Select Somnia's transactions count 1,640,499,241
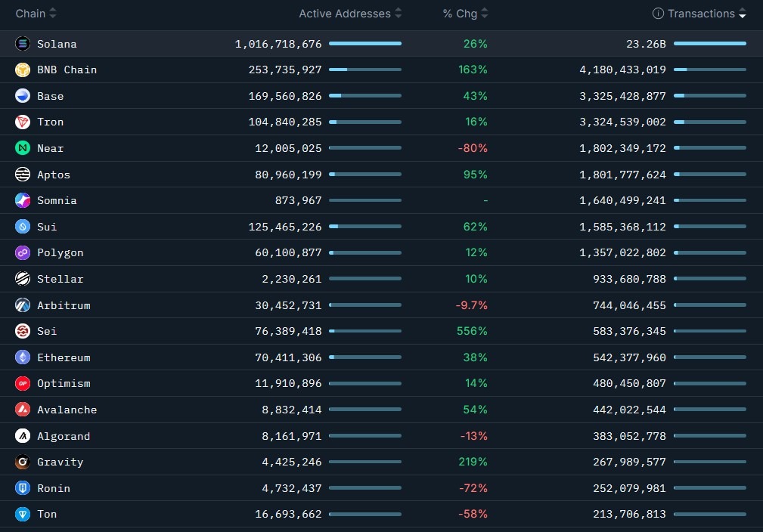This screenshot has height=532, width=763. [622, 201]
